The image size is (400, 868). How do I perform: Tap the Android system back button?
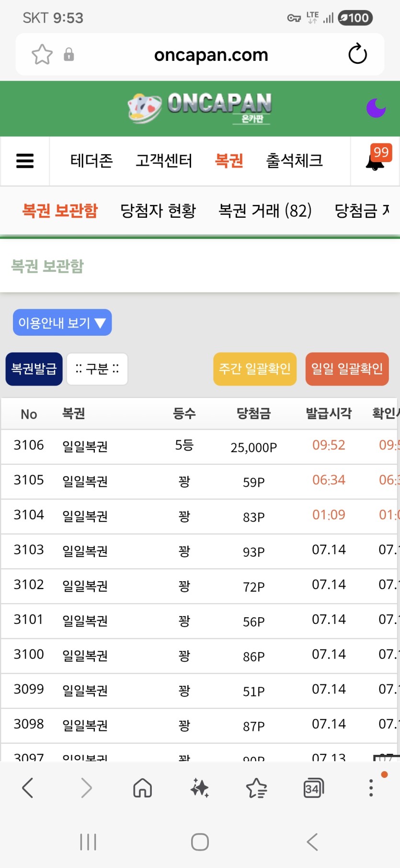312,842
